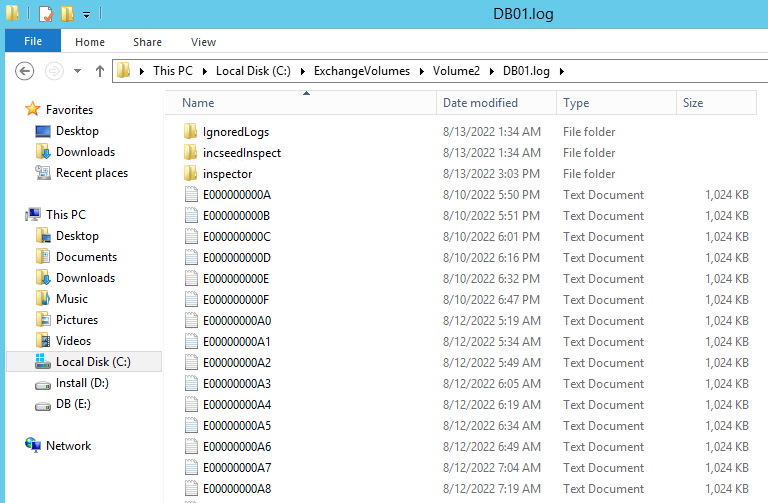Click This PC in the address bar
The width and height of the screenshot is (768, 503).
(173, 71)
